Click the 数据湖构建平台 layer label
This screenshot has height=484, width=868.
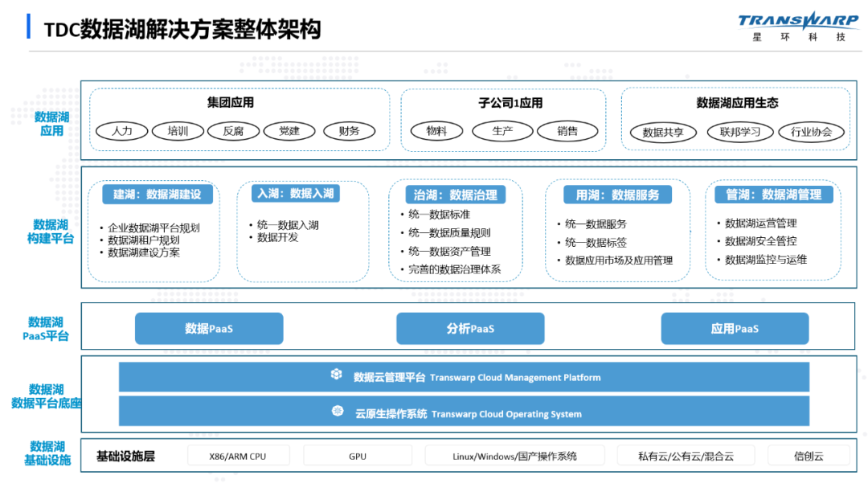tap(51, 232)
